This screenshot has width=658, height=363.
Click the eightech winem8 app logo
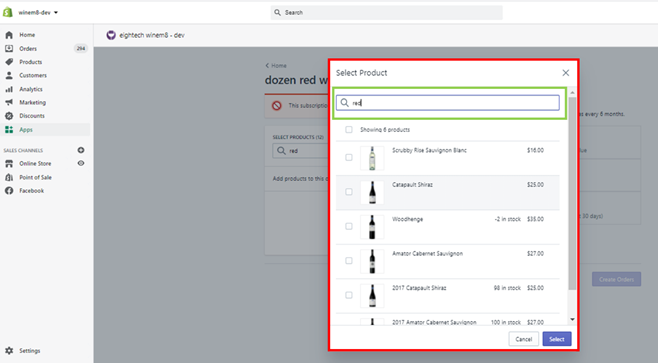click(x=111, y=35)
